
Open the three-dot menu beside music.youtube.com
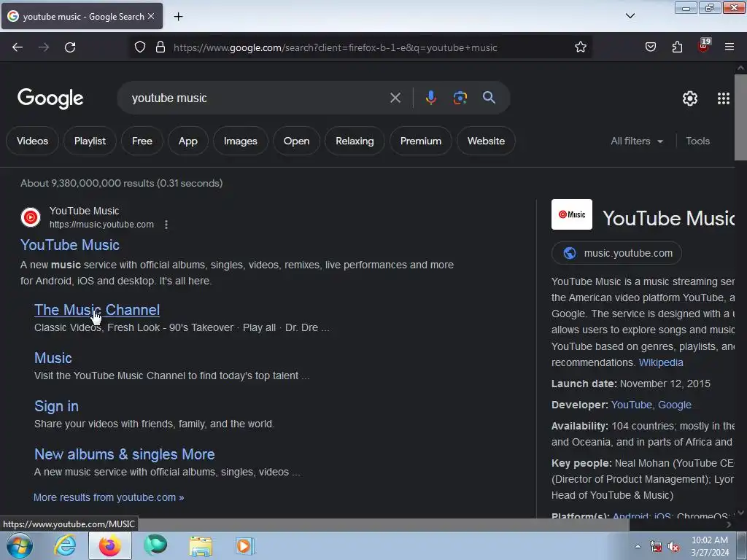click(166, 225)
